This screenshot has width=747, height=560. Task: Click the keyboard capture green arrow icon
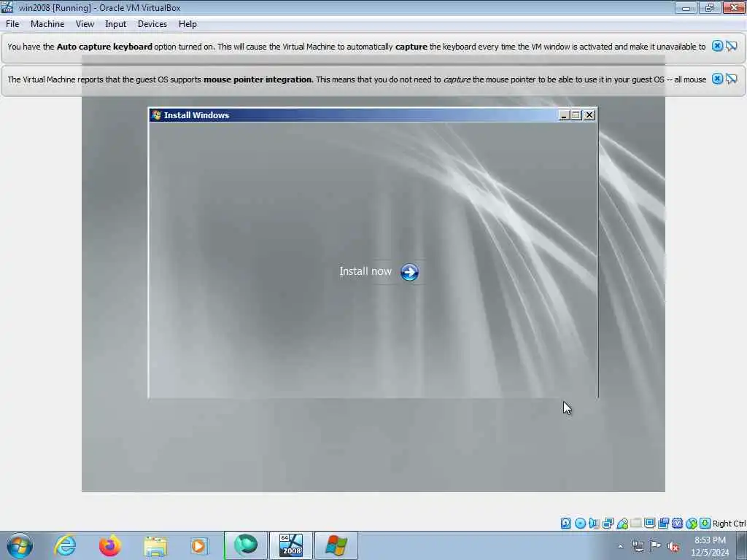point(705,524)
